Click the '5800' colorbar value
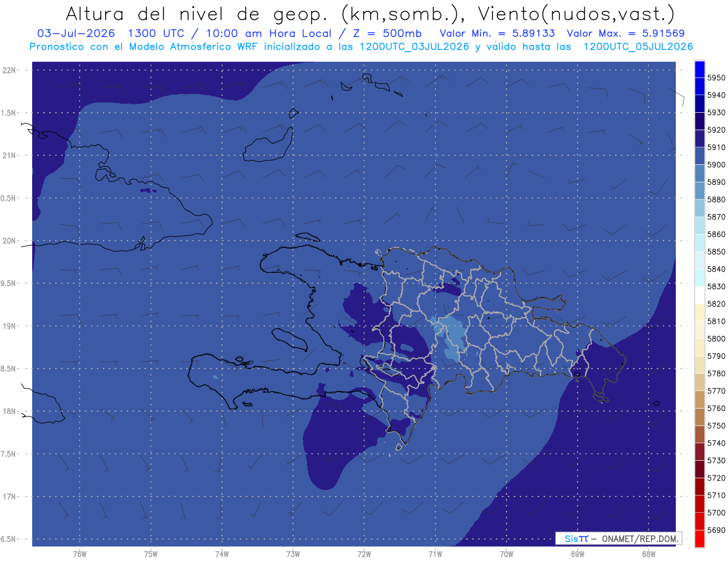The image size is (728, 562). point(716,338)
